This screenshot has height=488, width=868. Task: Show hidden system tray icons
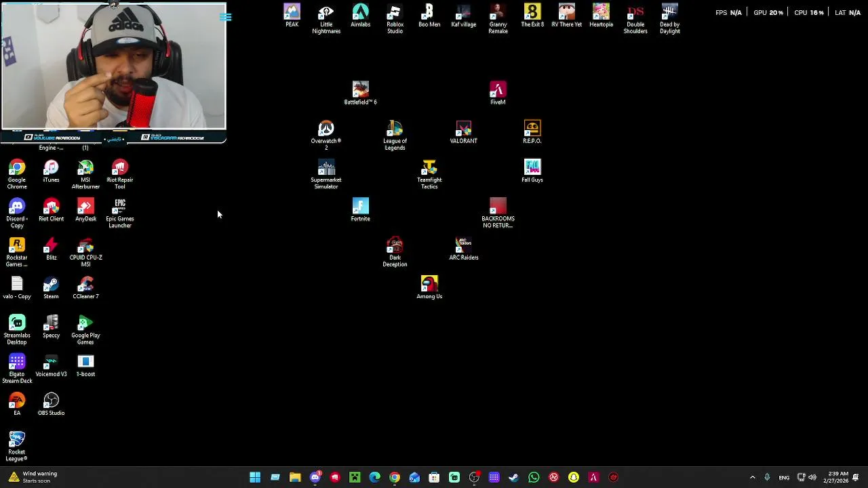click(x=752, y=477)
